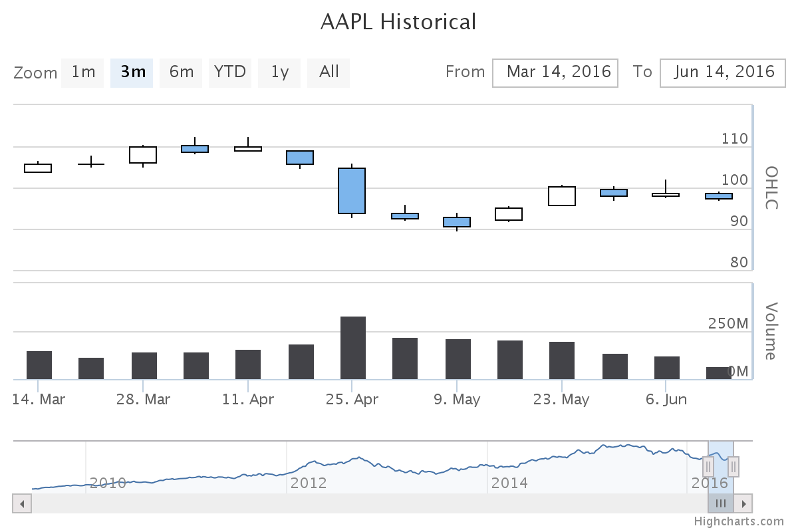Click the navigator scroll left arrow
Viewport: 798px width, 532px height.
tap(22, 503)
